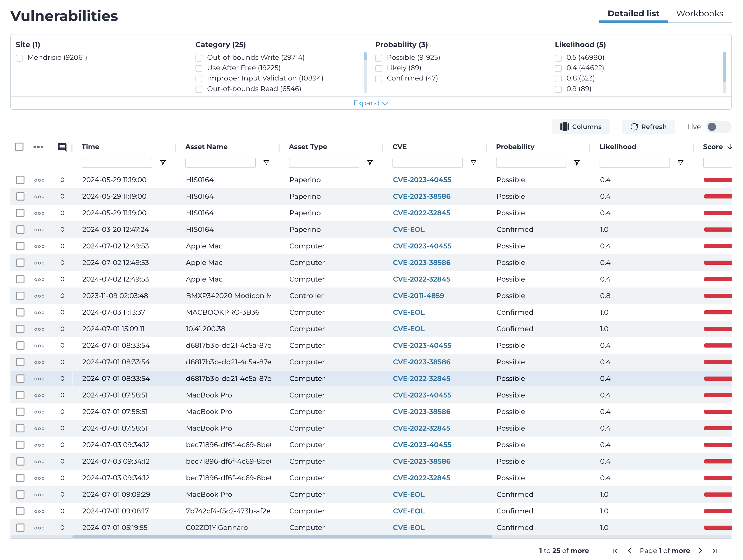Open the CVE-2011-4859 link
The height and width of the screenshot is (560, 743).
[418, 296]
